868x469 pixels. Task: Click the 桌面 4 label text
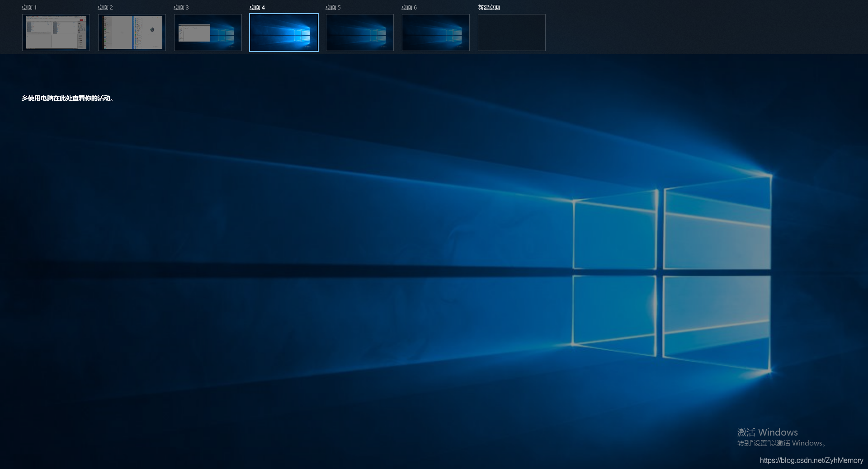click(257, 8)
